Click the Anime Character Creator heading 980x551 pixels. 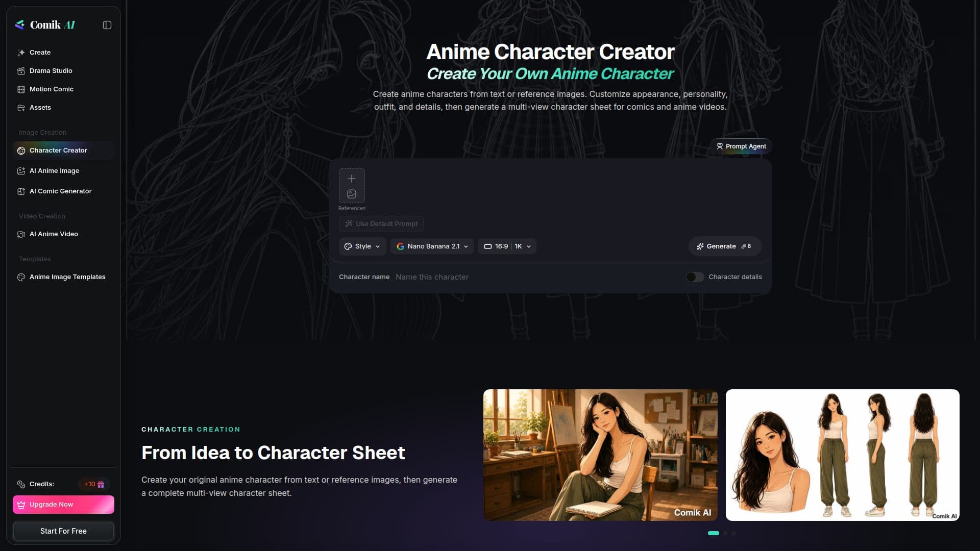click(550, 52)
